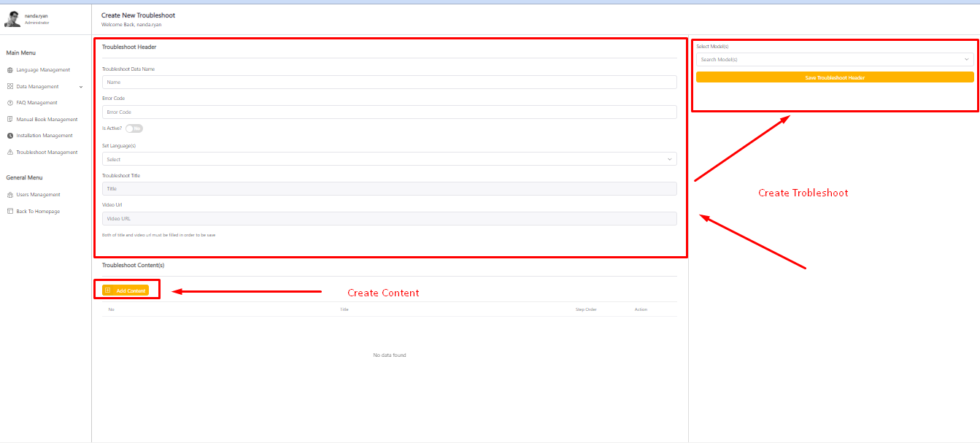Open the Search Model(s) dropdown
Image resolution: width=980 pixels, height=443 pixels.
pos(834,60)
